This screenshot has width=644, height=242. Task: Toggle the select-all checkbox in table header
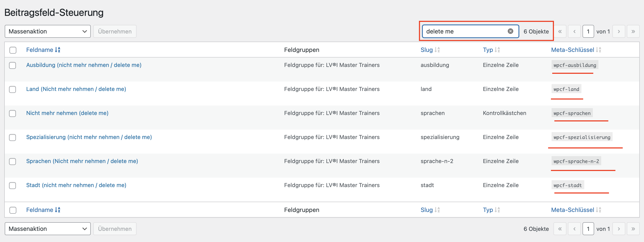coord(13,50)
